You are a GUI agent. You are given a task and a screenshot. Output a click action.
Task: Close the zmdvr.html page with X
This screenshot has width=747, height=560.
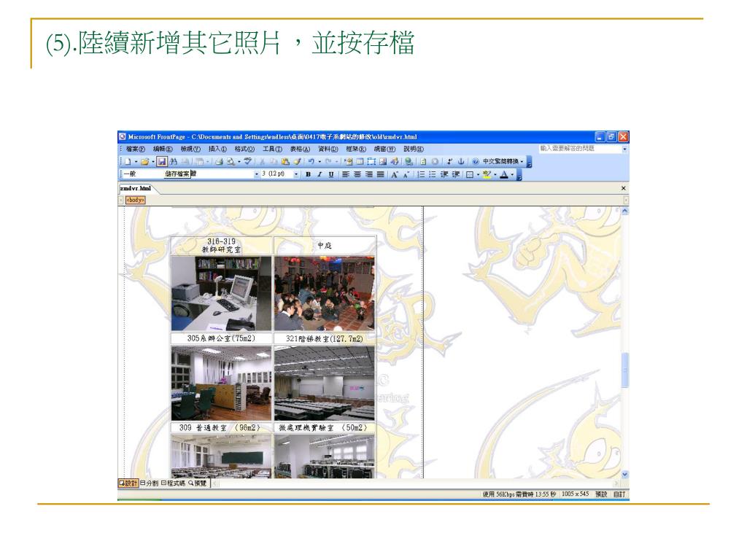point(623,189)
